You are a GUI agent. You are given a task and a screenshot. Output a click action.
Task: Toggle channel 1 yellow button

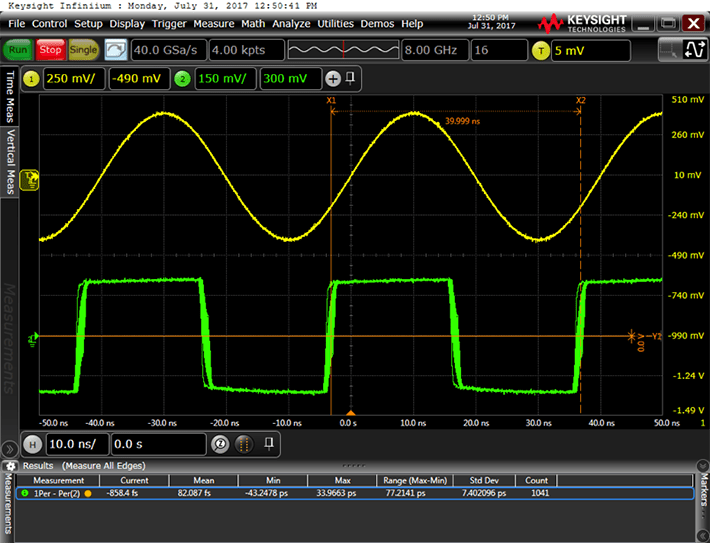pos(31,79)
